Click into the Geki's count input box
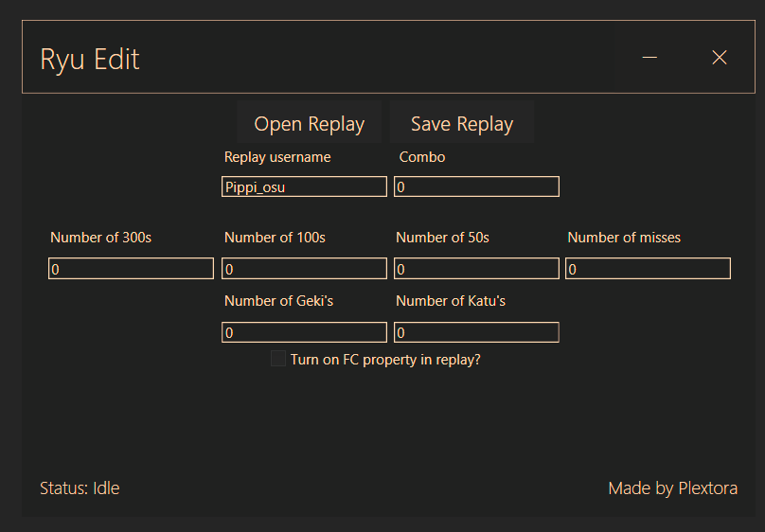The height and width of the screenshot is (532, 765). [305, 332]
